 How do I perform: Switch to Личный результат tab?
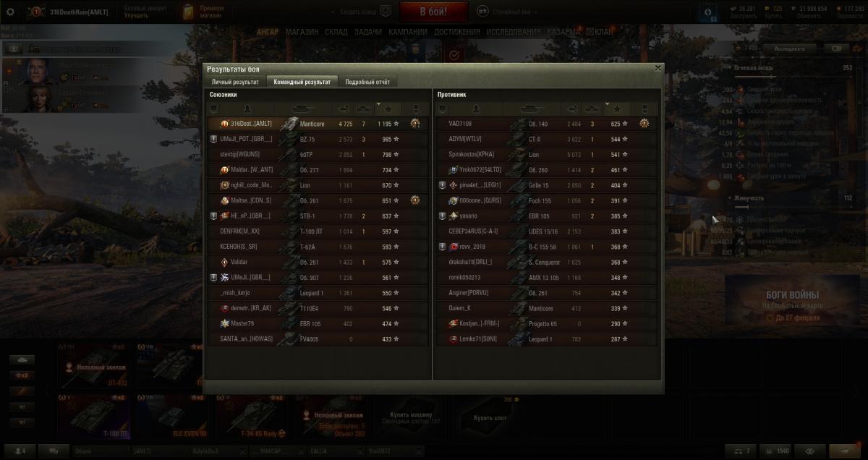point(234,82)
